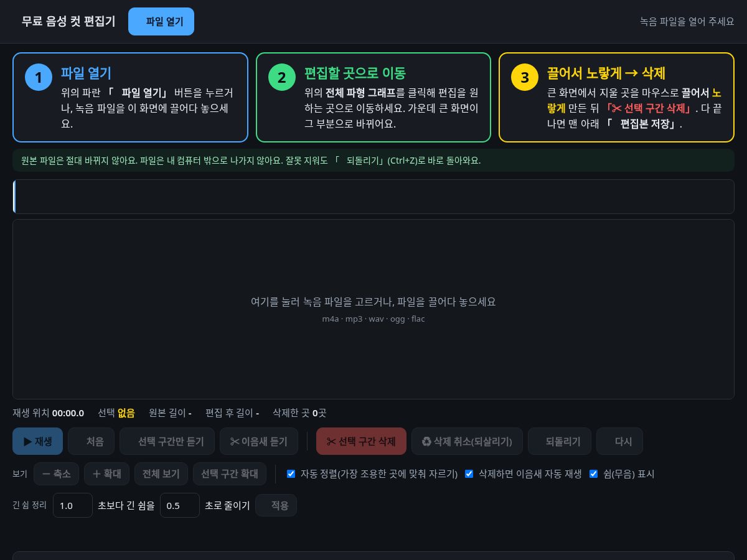This screenshot has width=747, height=560.
Task: Zoom out using the 축소 button
Action: pos(57,474)
